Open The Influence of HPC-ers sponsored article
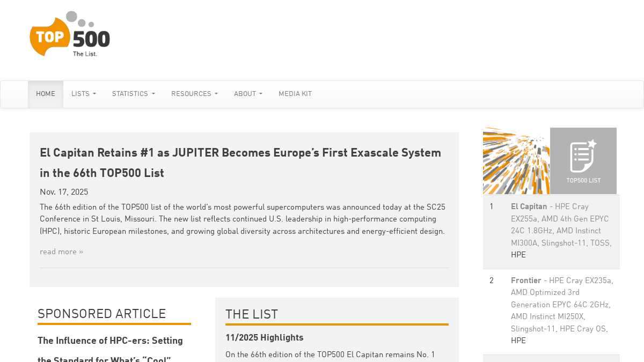Viewport: 644px width, 362px height. (110, 350)
